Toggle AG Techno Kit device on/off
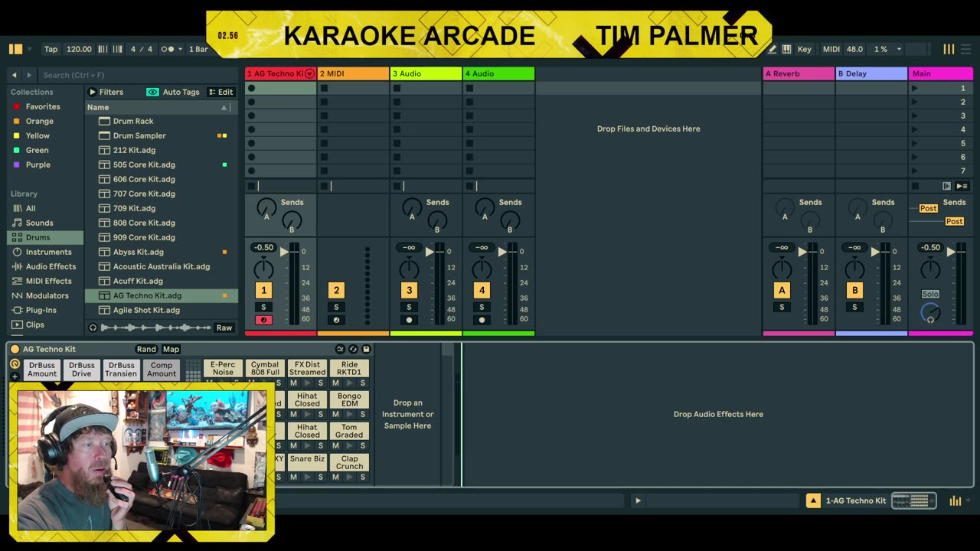Image resolution: width=980 pixels, height=551 pixels. point(15,349)
